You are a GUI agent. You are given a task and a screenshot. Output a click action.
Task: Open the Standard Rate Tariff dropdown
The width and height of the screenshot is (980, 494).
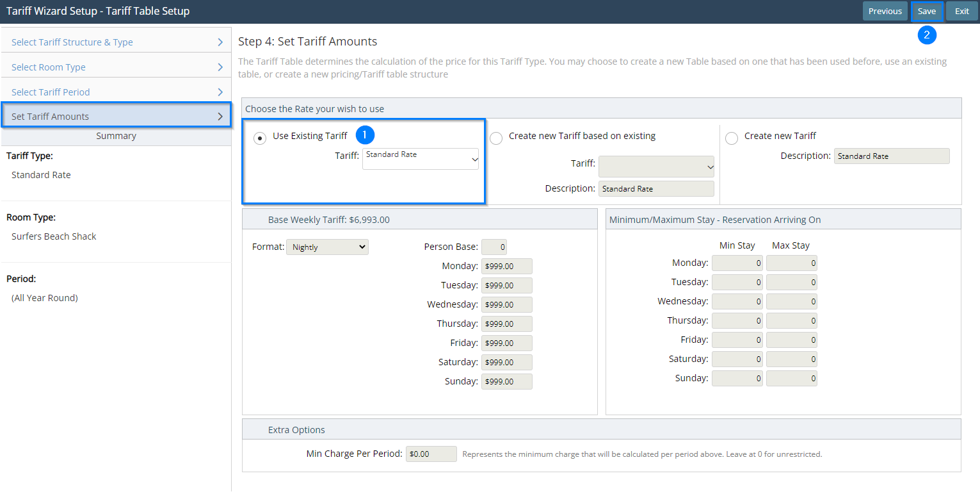tap(421, 159)
